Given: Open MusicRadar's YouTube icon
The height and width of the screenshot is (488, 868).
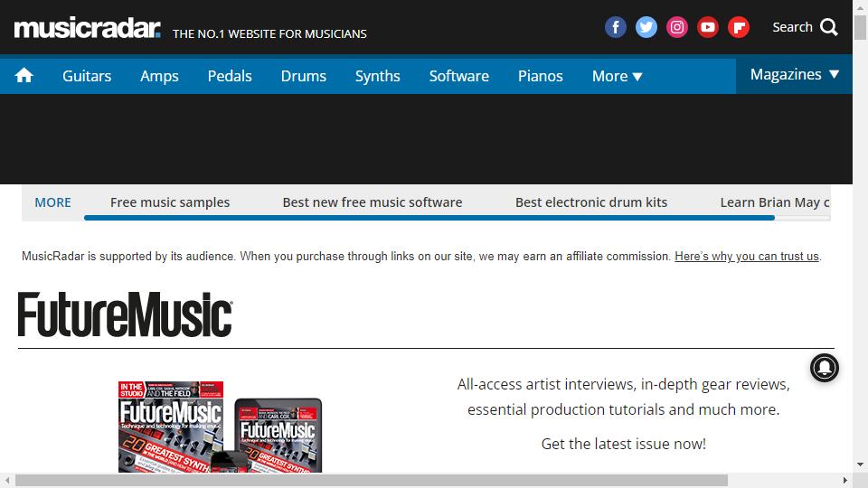Looking at the screenshot, I should click(707, 27).
